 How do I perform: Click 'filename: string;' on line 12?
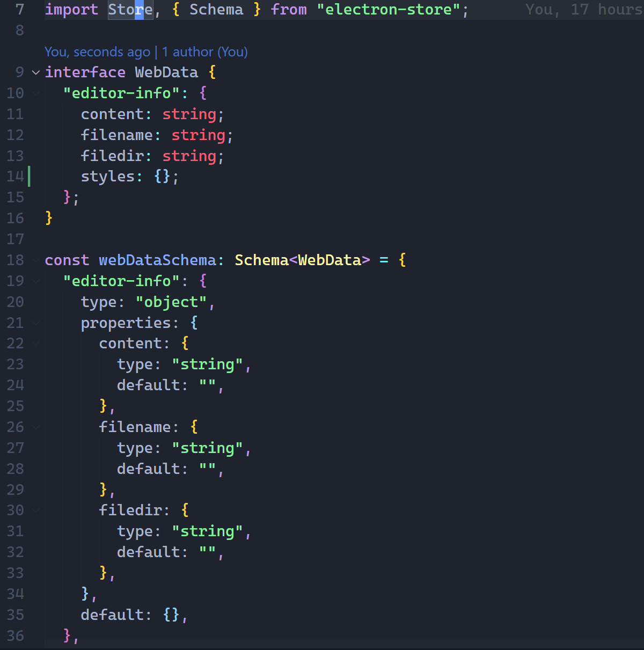157,135
